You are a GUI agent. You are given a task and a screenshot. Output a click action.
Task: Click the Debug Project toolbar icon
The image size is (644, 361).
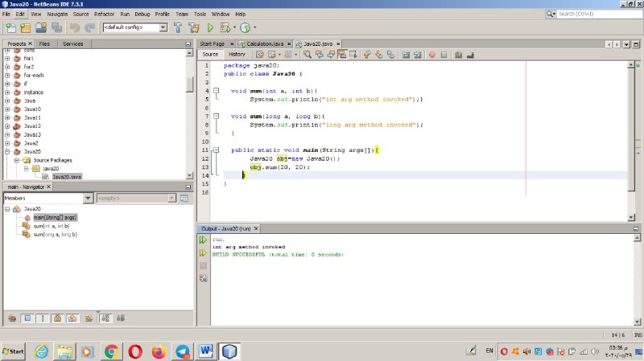tap(225, 27)
